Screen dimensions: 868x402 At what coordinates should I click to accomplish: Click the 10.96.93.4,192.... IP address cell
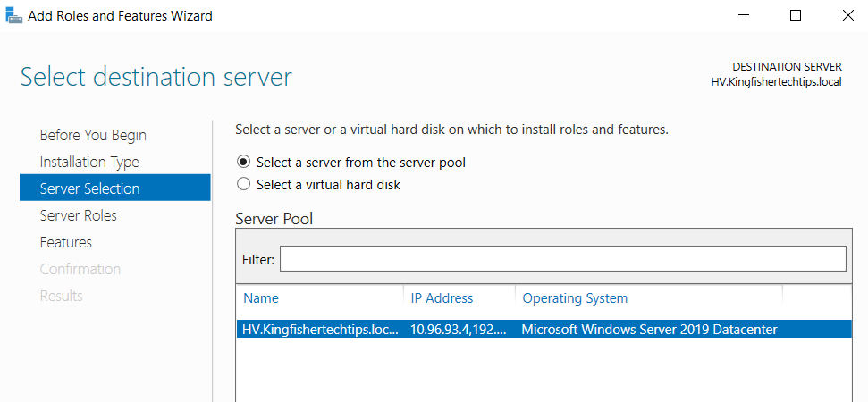[x=458, y=330]
